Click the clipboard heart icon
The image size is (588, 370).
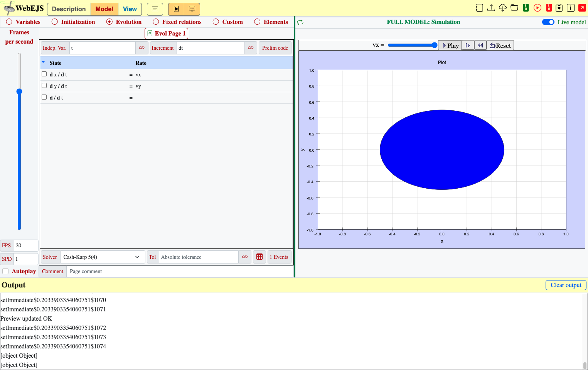559,8
